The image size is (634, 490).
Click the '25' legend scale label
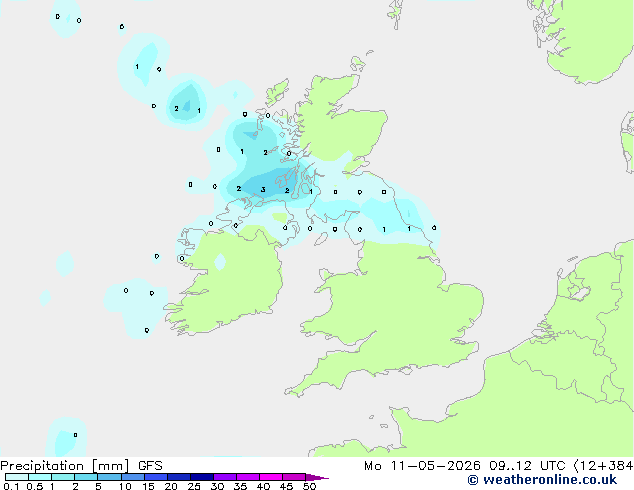pos(194,486)
